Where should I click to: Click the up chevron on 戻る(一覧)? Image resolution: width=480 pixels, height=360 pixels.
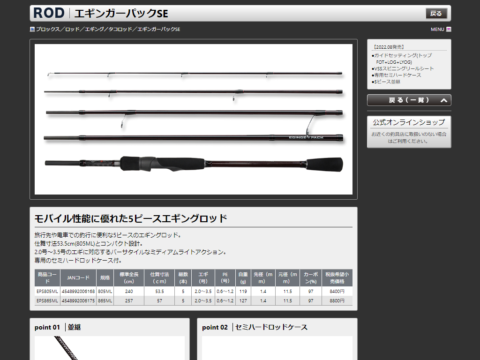(x=444, y=100)
